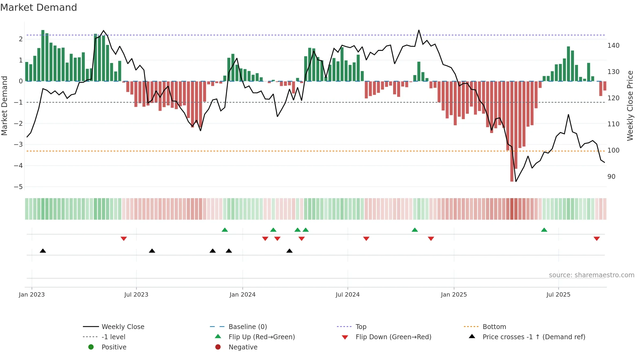The height and width of the screenshot is (362, 644).
Task: Click the source: sharemaestro.com text
Action: (x=591, y=275)
